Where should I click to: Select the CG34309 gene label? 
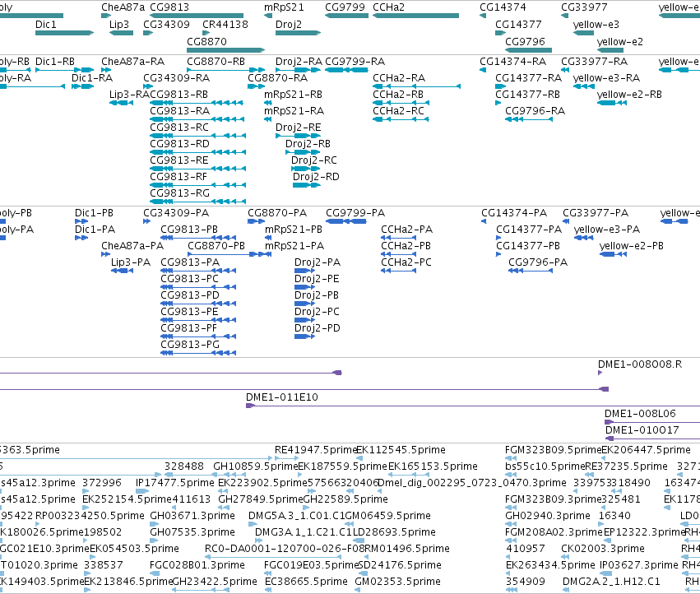coord(166,25)
